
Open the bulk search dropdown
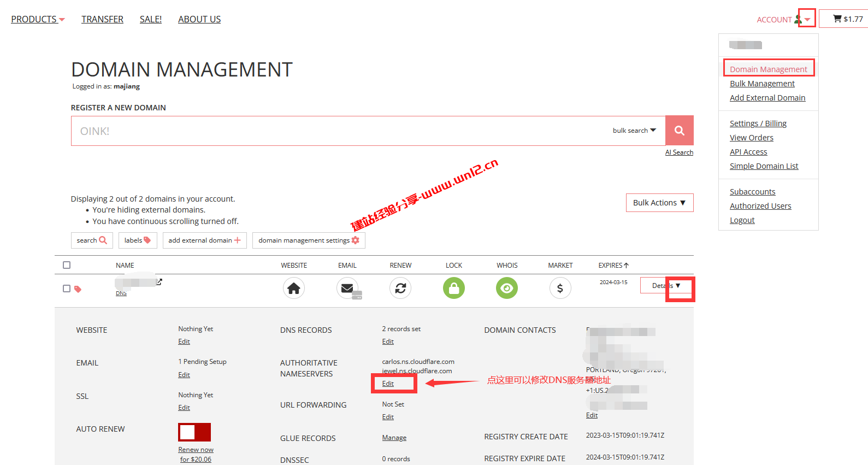(634, 131)
